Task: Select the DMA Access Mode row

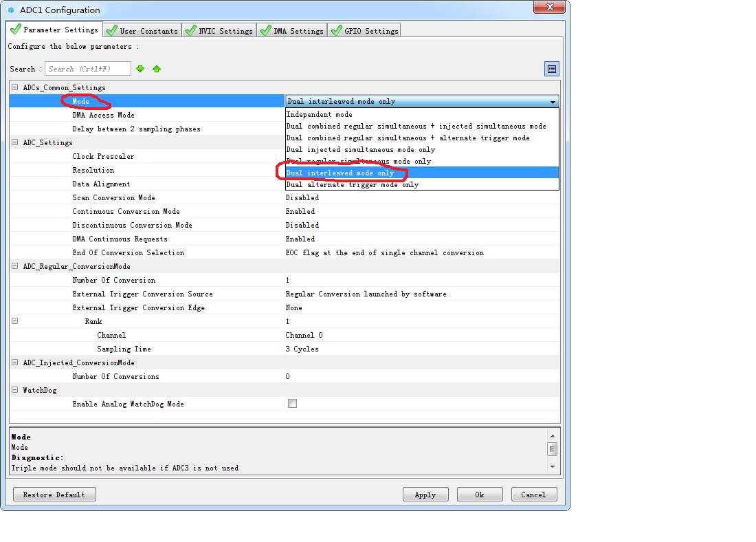Action: click(147, 115)
